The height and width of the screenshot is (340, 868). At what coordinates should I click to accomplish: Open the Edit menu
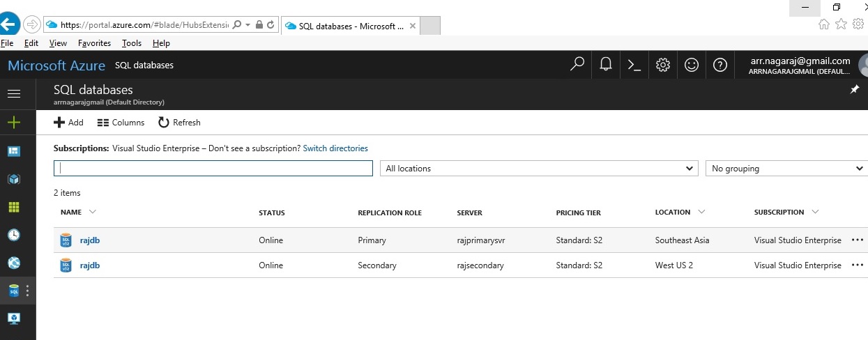(x=31, y=43)
